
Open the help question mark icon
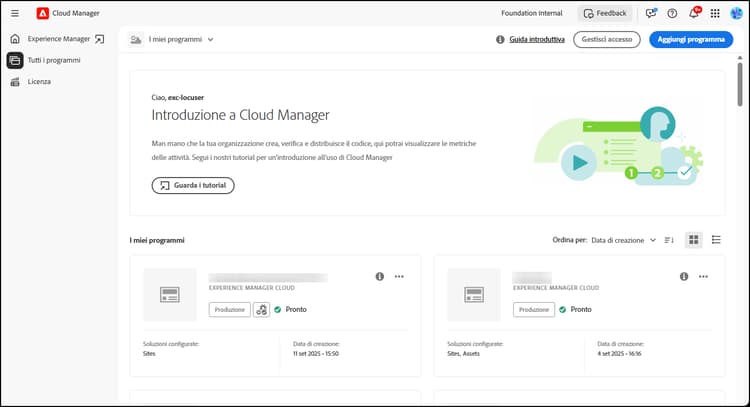tap(672, 13)
